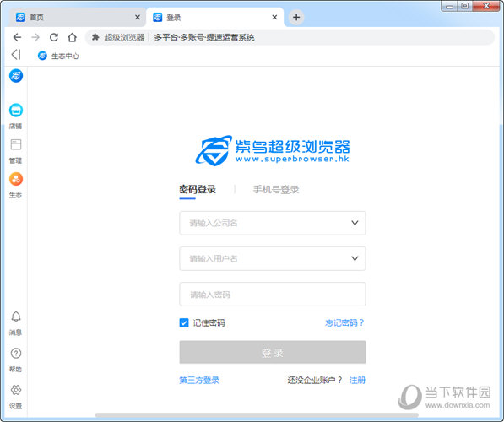Close the 登录 tab
This screenshot has height=422, width=504.
(274, 18)
